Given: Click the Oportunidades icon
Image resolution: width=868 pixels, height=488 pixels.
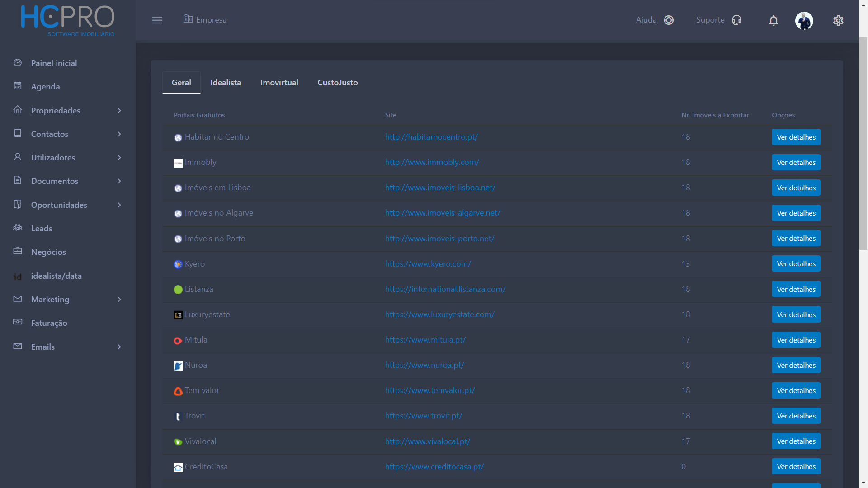Looking at the screenshot, I should [18, 204].
